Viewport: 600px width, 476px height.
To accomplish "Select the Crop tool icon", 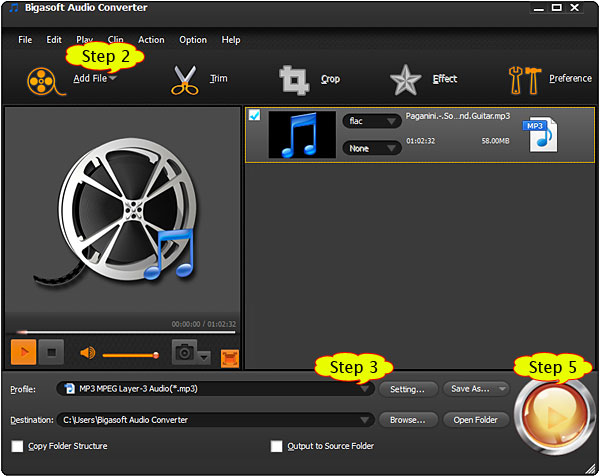I will [x=294, y=80].
